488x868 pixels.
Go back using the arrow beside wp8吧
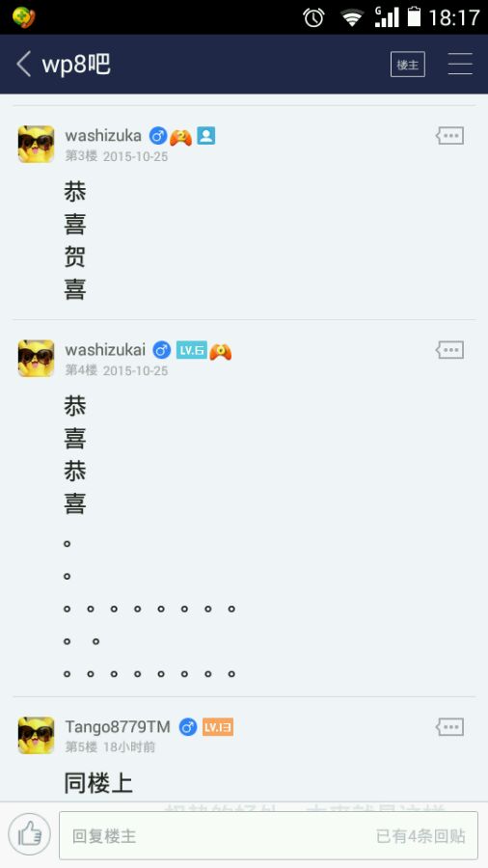(x=23, y=65)
